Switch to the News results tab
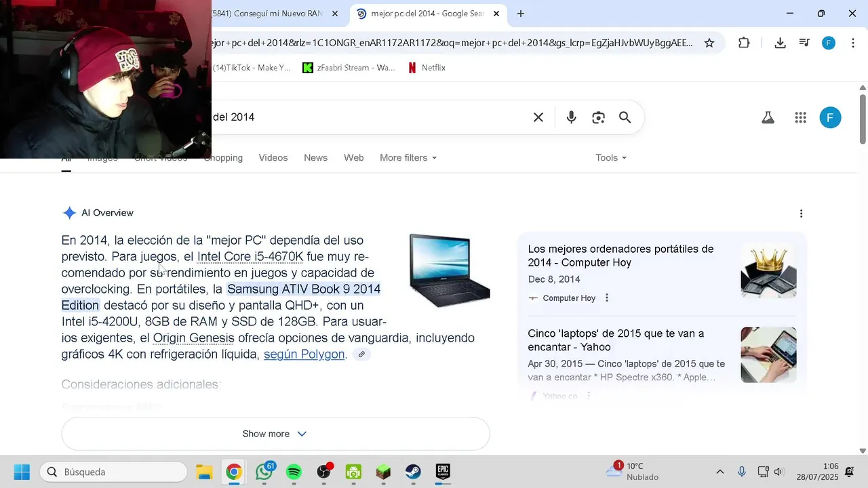This screenshot has width=868, height=488. coord(315,158)
